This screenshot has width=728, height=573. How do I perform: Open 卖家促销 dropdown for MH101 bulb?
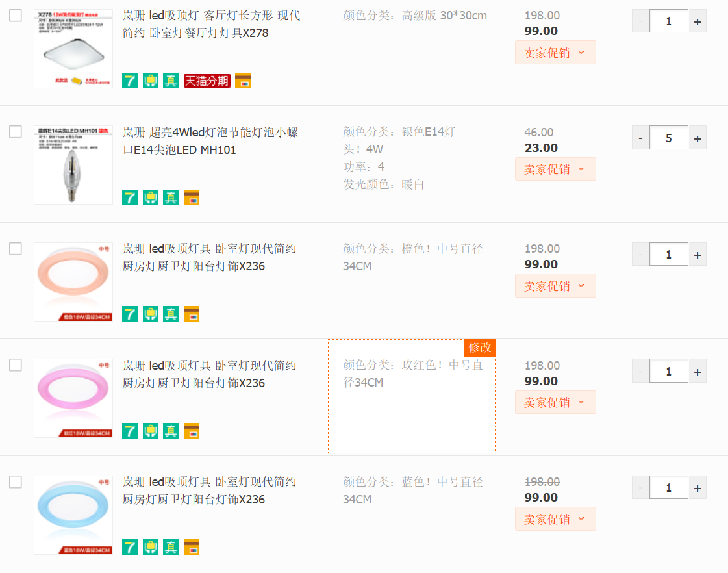[x=555, y=169]
